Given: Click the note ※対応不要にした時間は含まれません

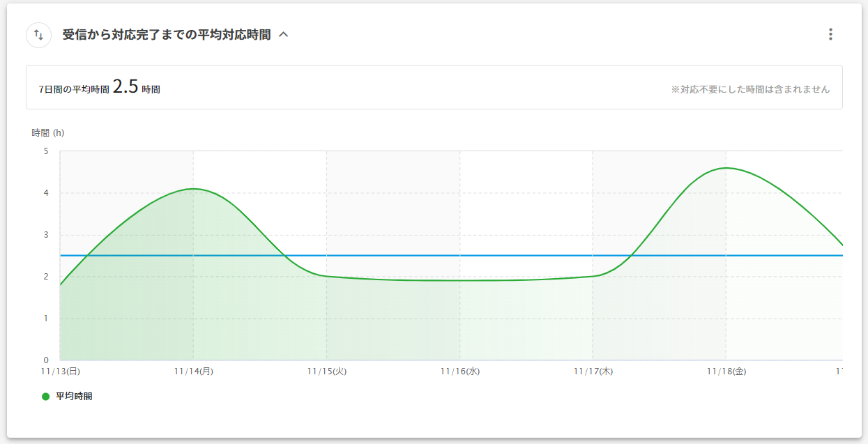Looking at the screenshot, I should pyautogui.click(x=750, y=89).
